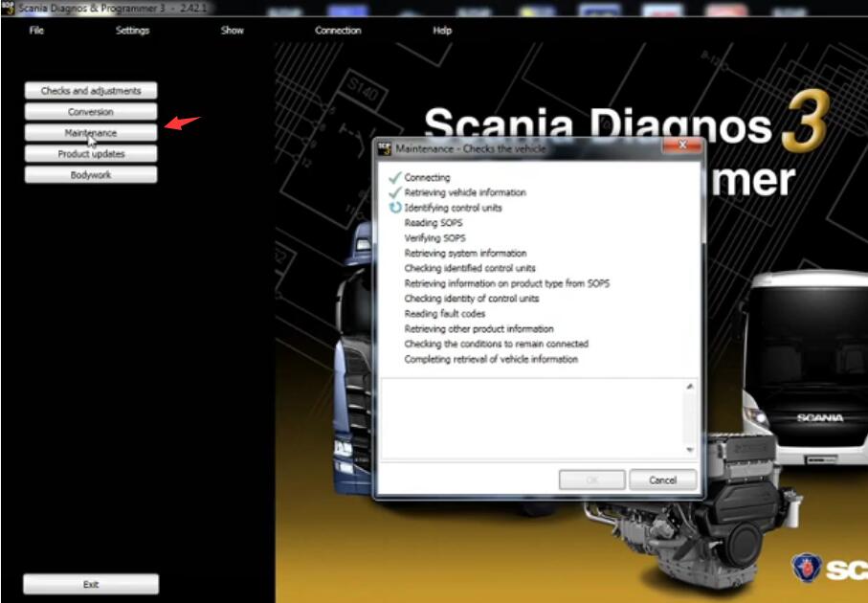Screen dimensions: 868x603
Task: Click the Retrieving vehicle information checkmark icon
Action: tap(394, 192)
